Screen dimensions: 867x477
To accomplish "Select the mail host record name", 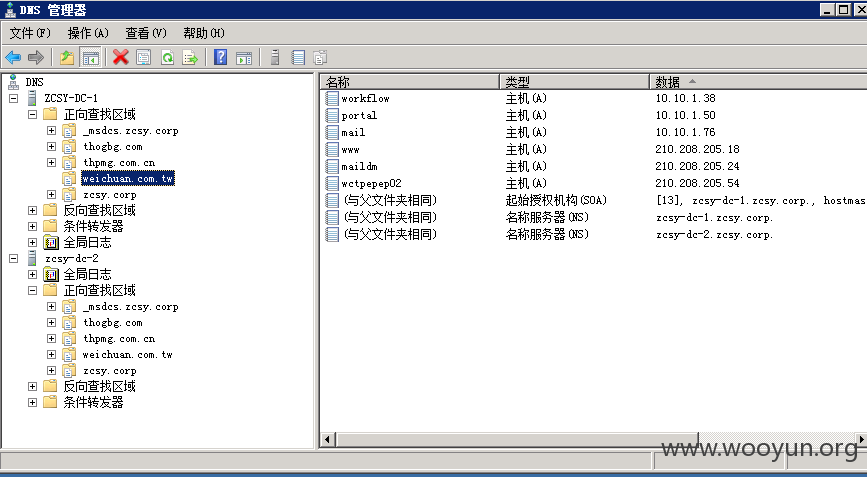I will (x=353, y=133).
